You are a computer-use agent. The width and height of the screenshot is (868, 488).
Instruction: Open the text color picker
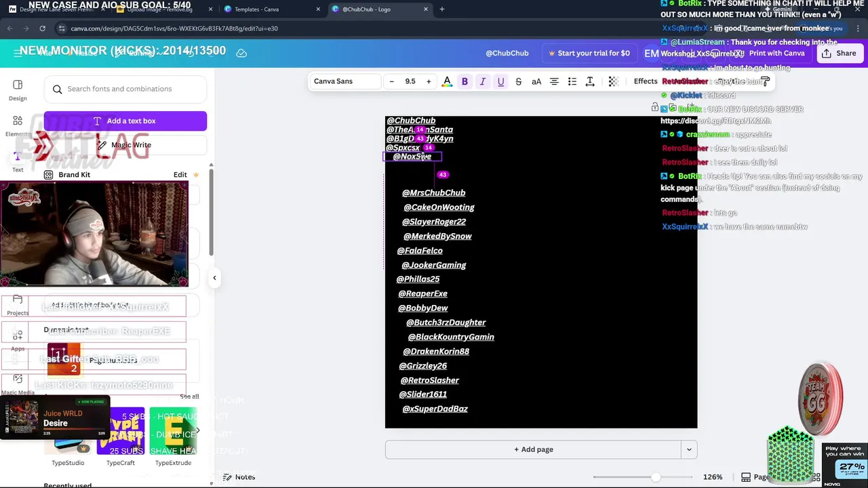pos(447,81)
